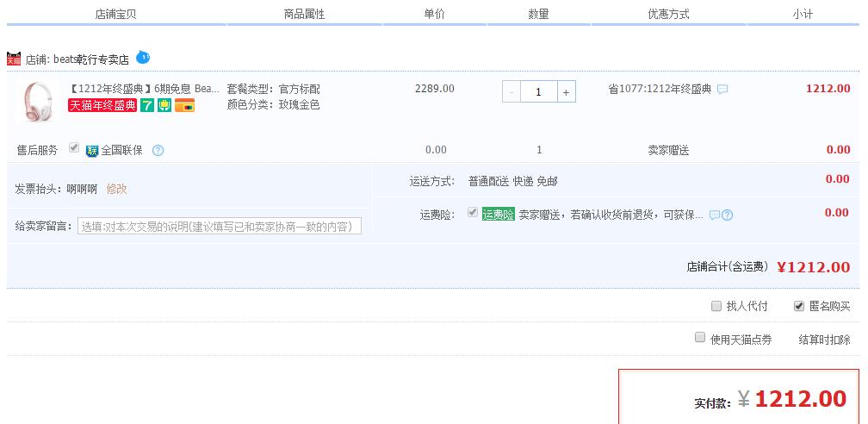This screenshot has height=424, width=868.
Task: Click the 给卖家留言 message field
Action: tap(220, 226)
